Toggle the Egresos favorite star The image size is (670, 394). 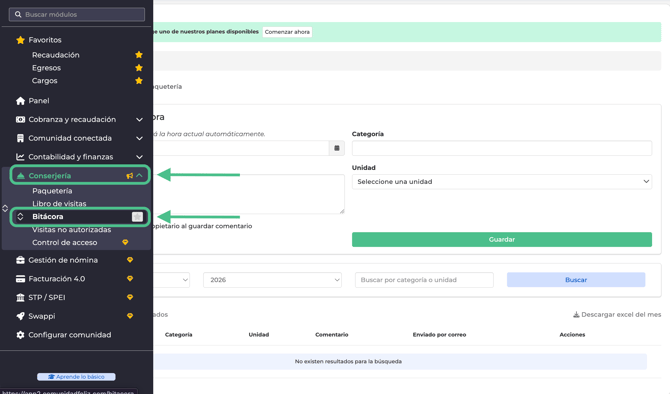point(139,68)
